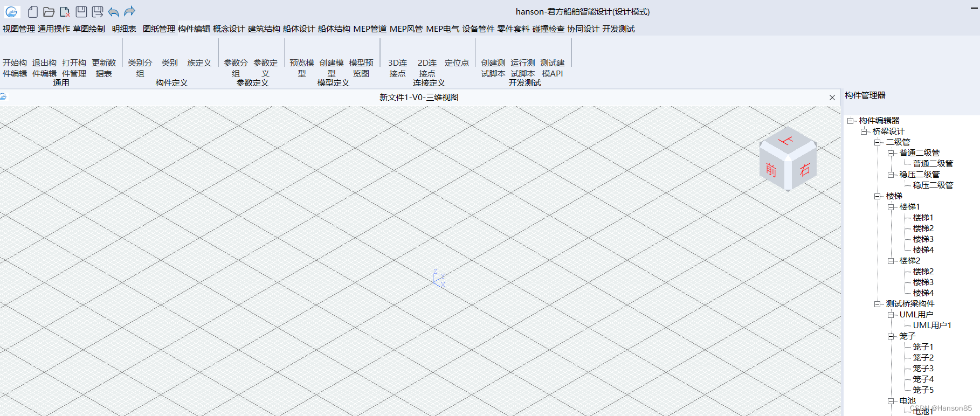Collapse the 测试桥梁构件 tree node

pos(878,304)
